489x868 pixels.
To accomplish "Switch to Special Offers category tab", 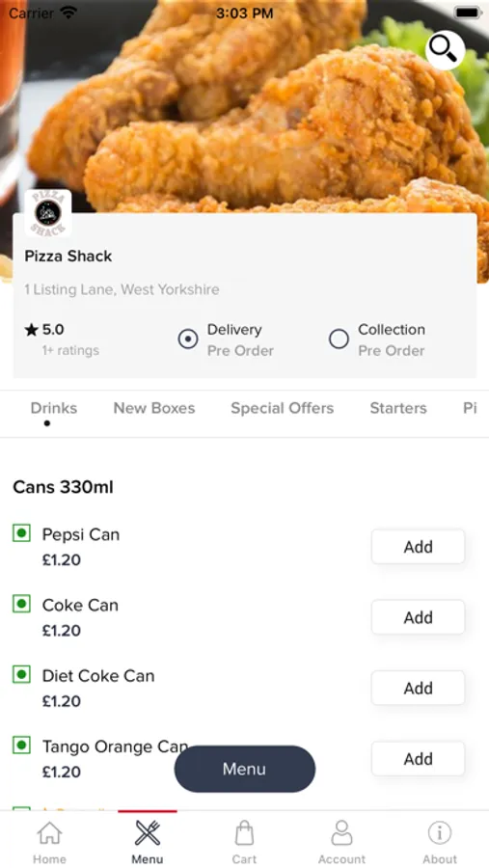I will [x=283, y=408].
